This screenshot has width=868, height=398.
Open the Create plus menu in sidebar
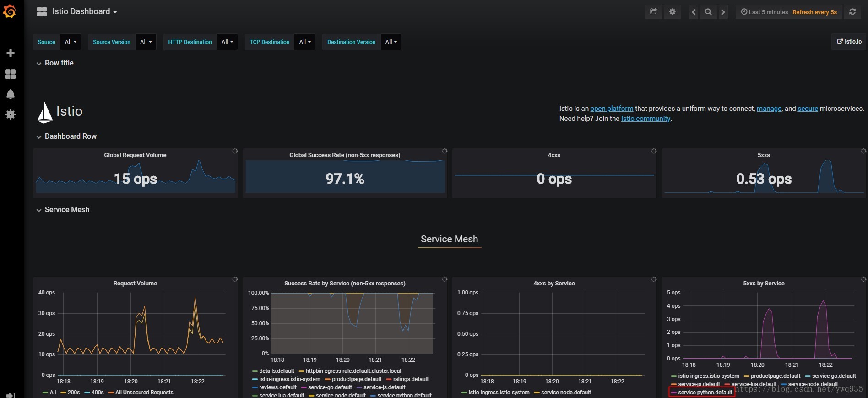(x=11, y=53)
